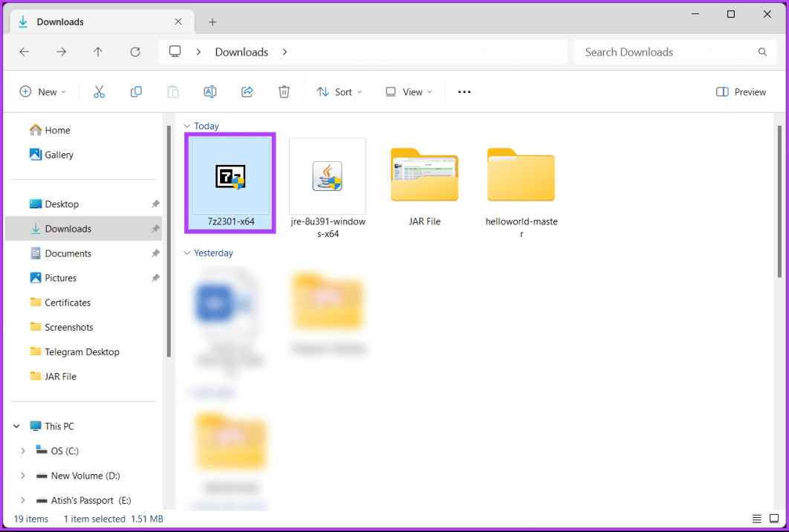Unpin Desktop using its pin icon
Image resolution: width=789 pixels, height=532 pixels.
tap(155, 204)
